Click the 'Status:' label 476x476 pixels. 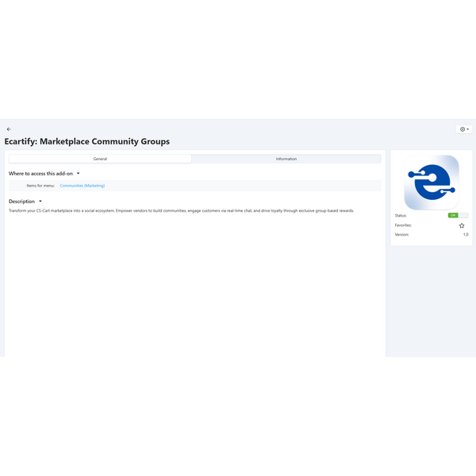pyautogui.click(x=401, y=215)
